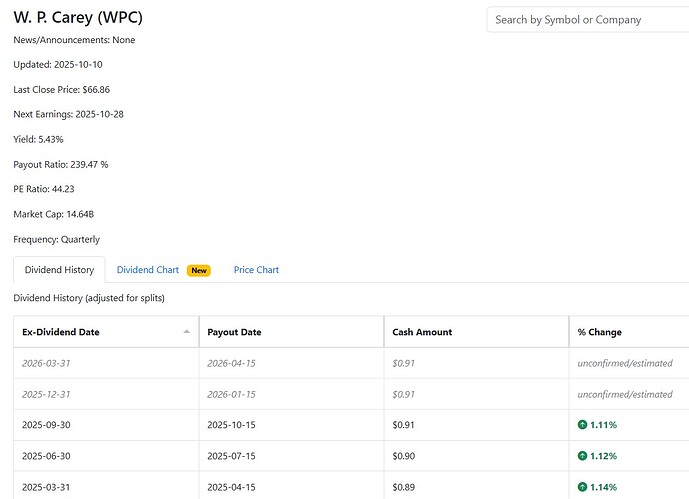The width and height of the screenshot is (689, 499).
Task: Click the Search by Symbol or Company field
Action: (587, 20)
